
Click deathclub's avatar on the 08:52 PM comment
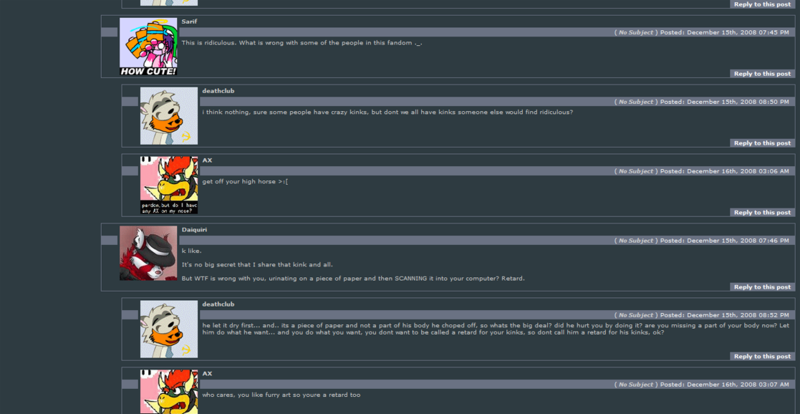pyautogui.click(x=169, y=329)
